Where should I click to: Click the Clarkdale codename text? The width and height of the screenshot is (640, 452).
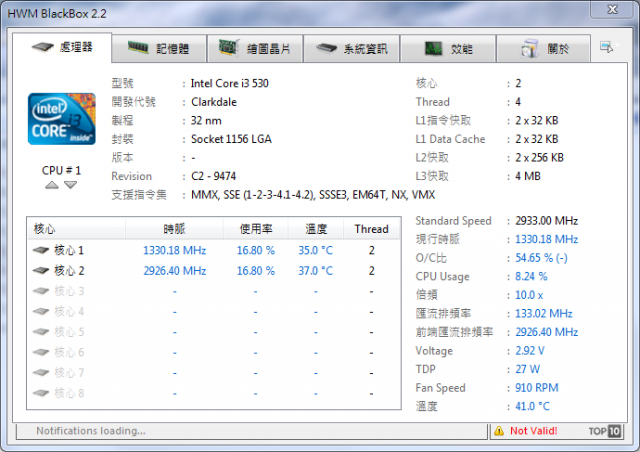click(214, 102)
